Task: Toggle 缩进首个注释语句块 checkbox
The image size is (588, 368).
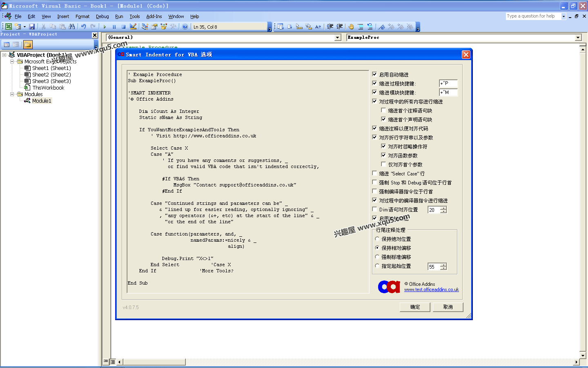Action: click(383, 110)
